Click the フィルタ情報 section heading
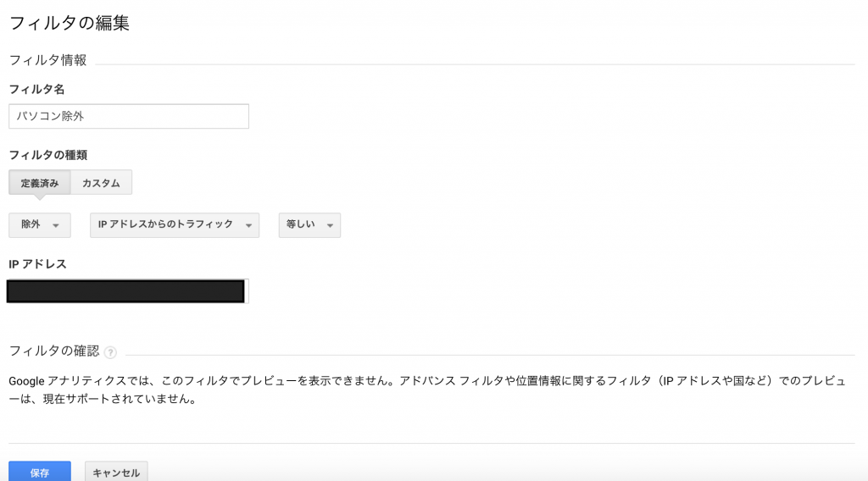868x481 pixels. point(47,60)
